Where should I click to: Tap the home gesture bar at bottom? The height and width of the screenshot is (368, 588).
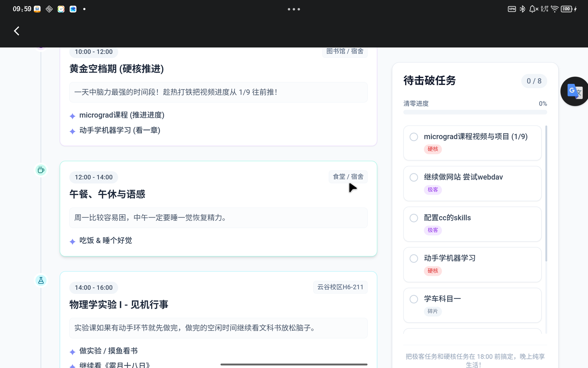294,364
